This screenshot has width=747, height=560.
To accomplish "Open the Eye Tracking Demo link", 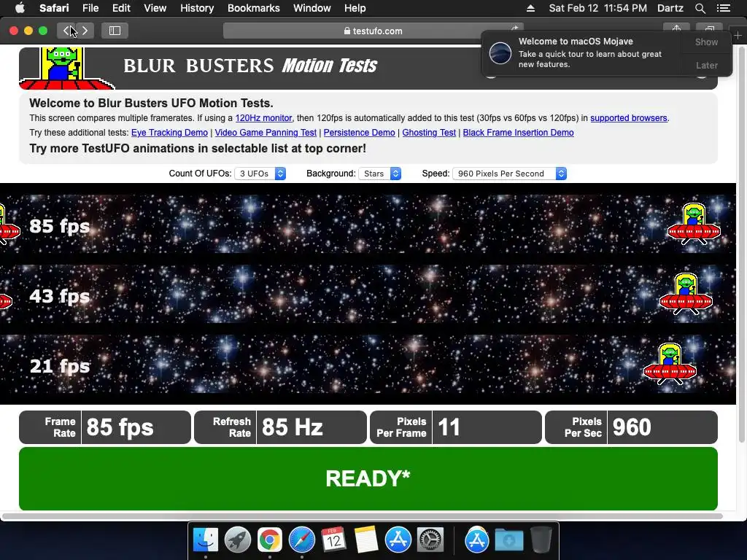I will [169, 133].
